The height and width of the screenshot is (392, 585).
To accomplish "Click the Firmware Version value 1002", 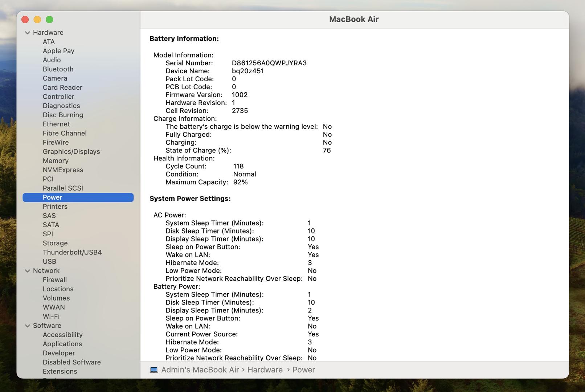I will (240, 95).
